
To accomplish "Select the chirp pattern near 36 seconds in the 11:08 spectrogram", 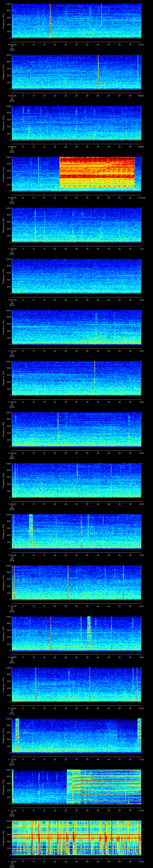I will point(89,633).
